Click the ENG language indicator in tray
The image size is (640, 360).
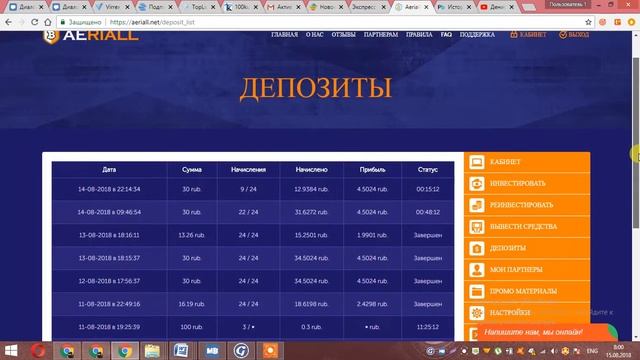tap(592, 351)
